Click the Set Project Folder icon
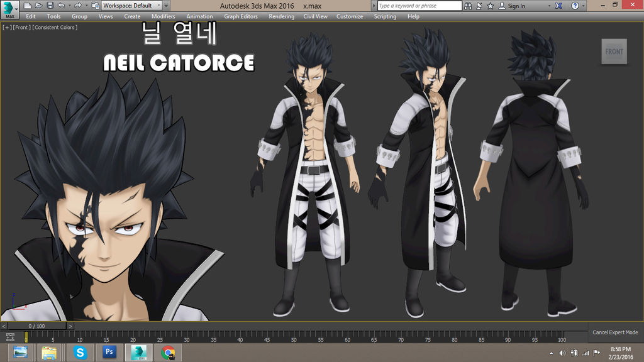The width and height of the screenshot is (644, 362). click(x=95, y=5)
